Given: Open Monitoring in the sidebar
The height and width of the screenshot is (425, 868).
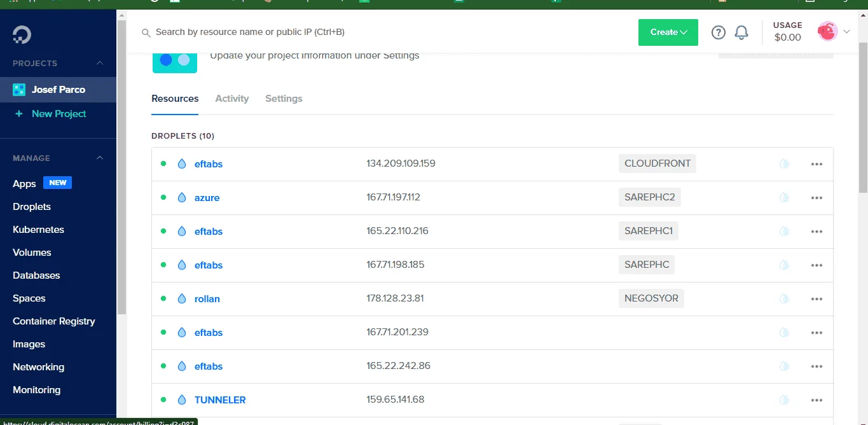Looking at the screenshot, I should (37, 390).
